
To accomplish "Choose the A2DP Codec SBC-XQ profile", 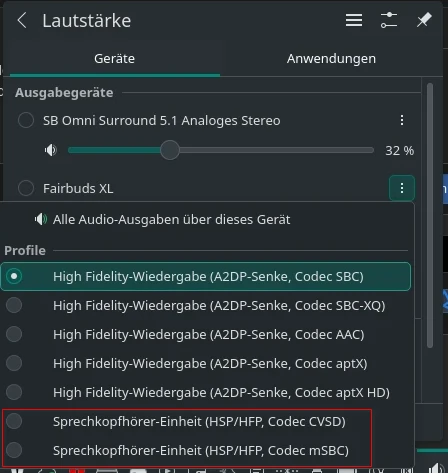I will (206, 305).
